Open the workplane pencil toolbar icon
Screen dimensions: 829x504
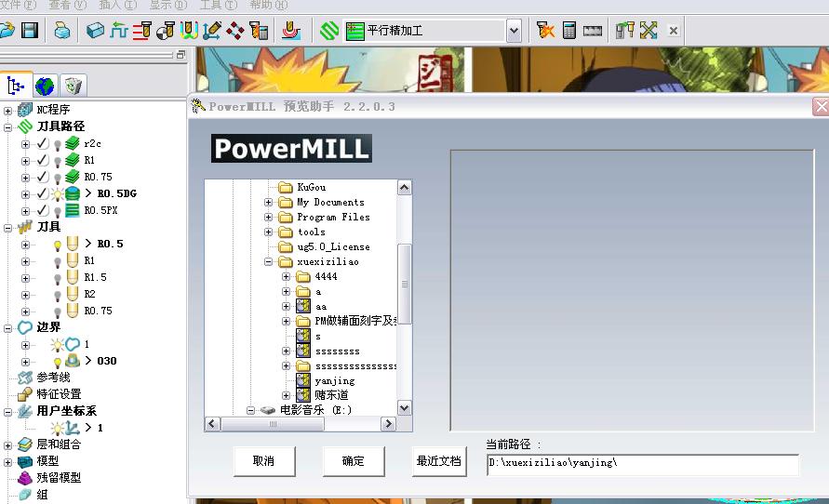click(x=212, y=30)
